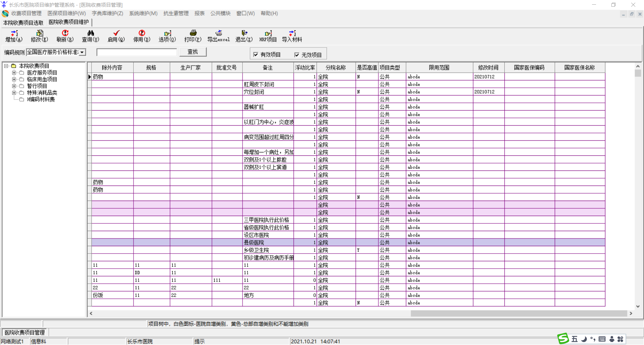Open the 字典库维护(Z) menu
Image resolution: width=644 pixels, height=345 pixels.
108,13
